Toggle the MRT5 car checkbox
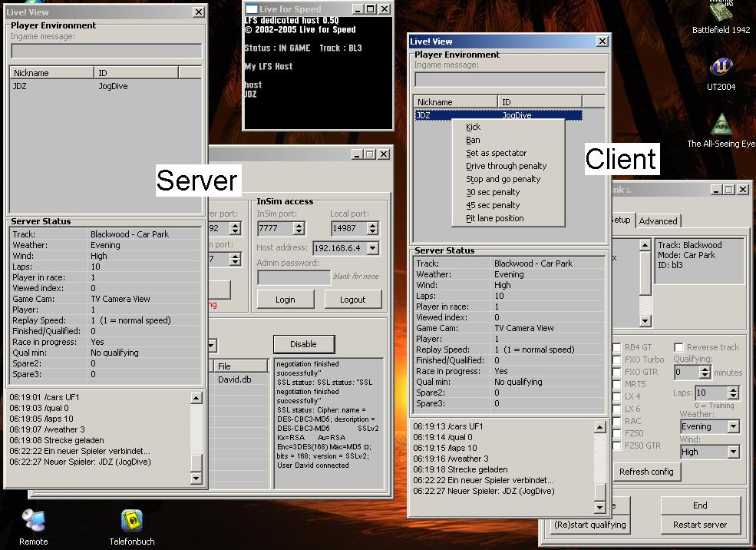Image resolution: width=756 pixels, height=550 pixels. pos(617,384)
